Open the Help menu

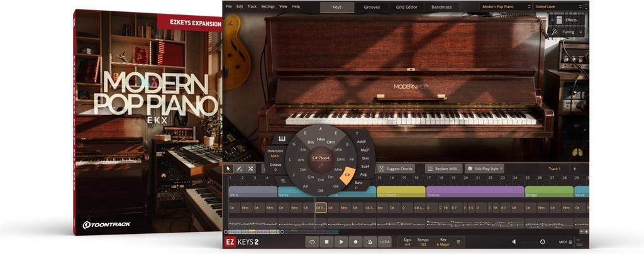tap(296, 6)
